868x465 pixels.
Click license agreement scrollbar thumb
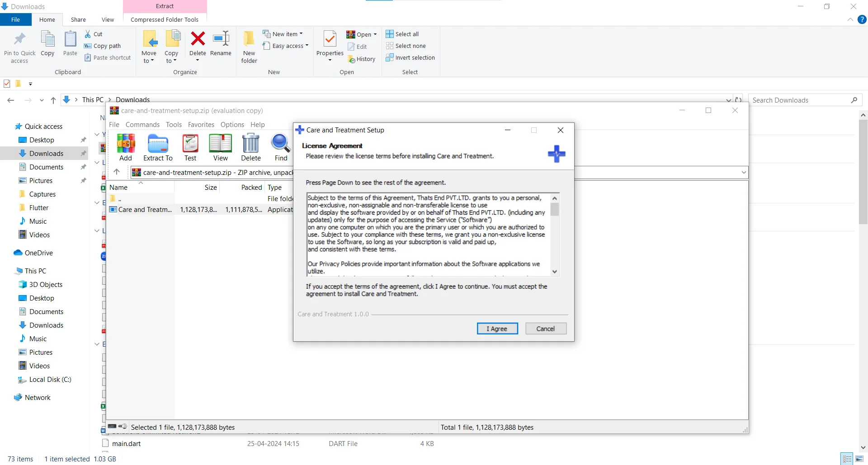click(555, 209)
